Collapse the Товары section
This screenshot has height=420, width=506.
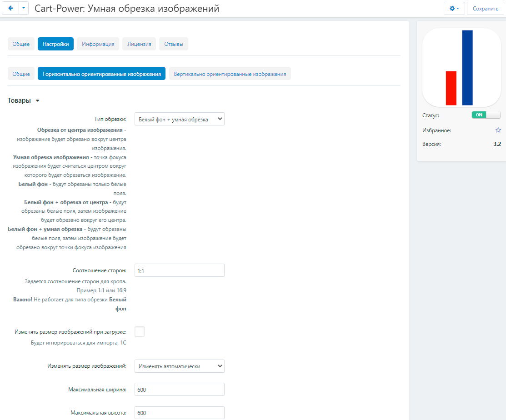23,100
